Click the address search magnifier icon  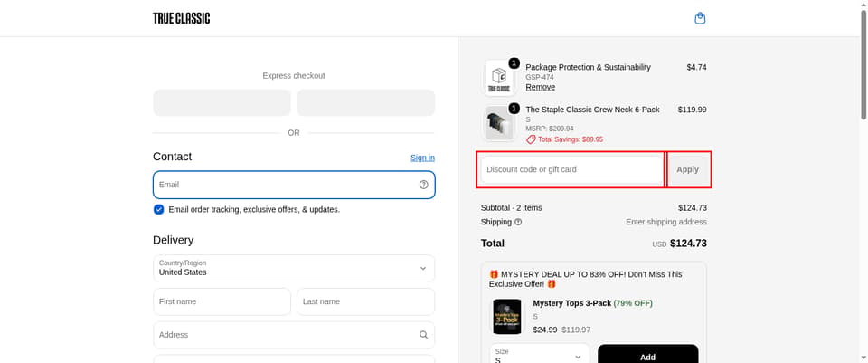pos(423,335)
